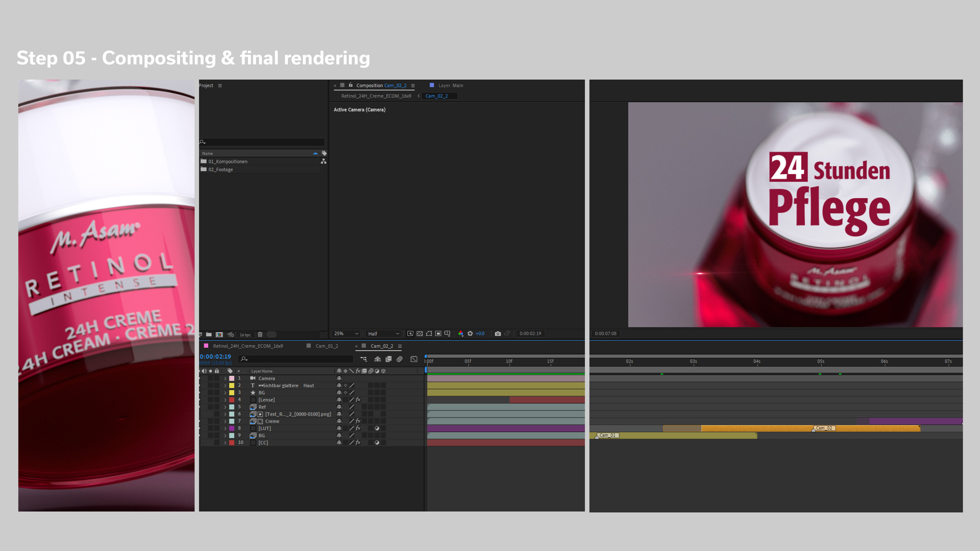
Task: Switch to the Cam_01_2 timeline tab
Action: click(327, 346)
